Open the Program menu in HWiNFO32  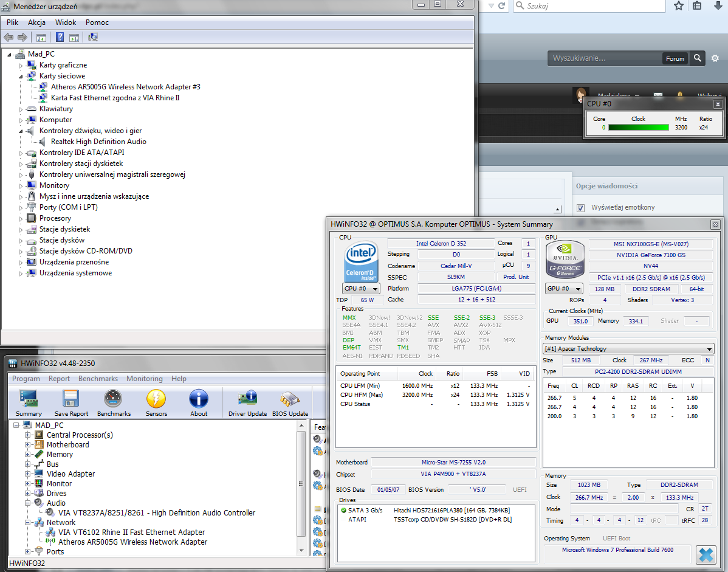26,378
